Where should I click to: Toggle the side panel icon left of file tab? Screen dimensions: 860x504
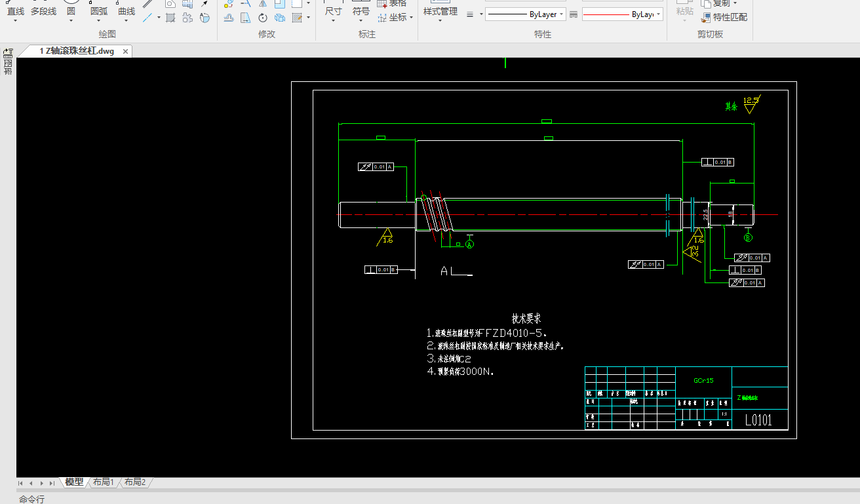click(8, 52)
